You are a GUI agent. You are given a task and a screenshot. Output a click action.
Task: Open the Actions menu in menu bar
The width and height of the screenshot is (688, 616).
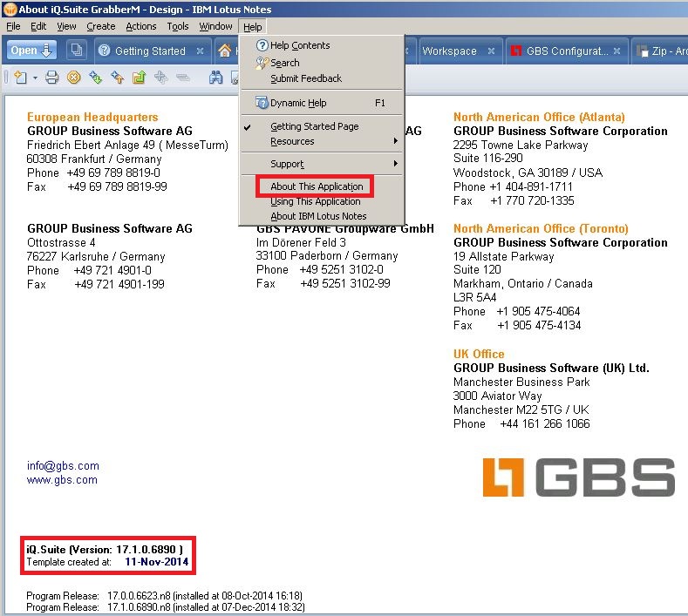(140, 26)
